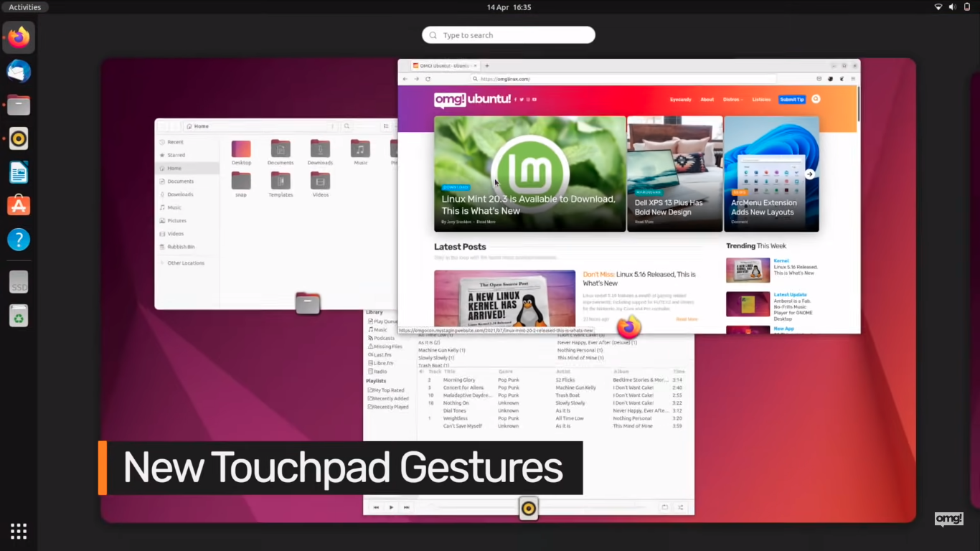
Task: Skip to the next Rhythmbox track
Action: coord(407,507)
